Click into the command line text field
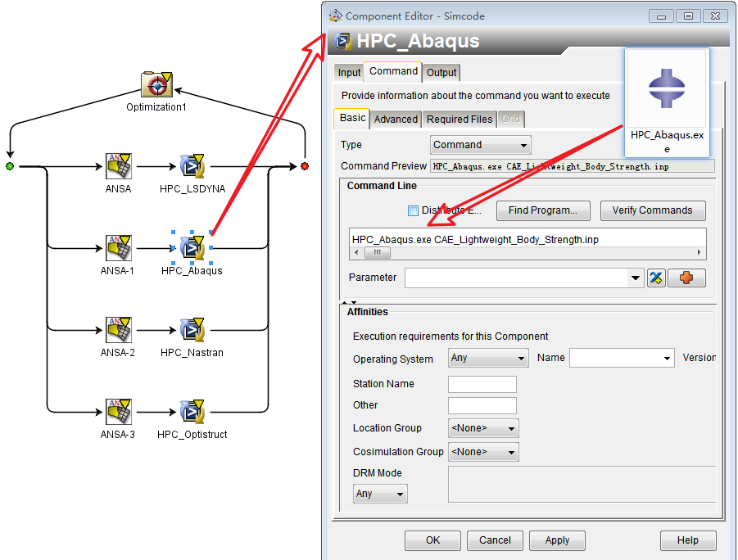 click(527, 239)
